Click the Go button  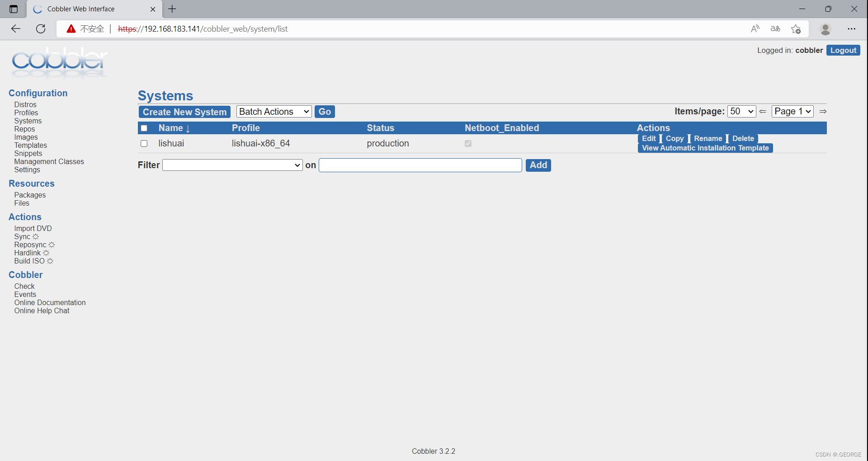click(325, 112)
